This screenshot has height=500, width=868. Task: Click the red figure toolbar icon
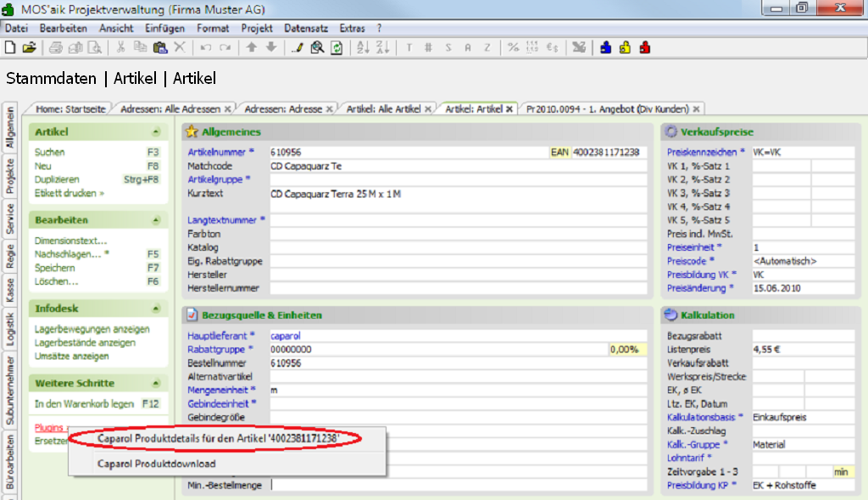pos(645,47)
